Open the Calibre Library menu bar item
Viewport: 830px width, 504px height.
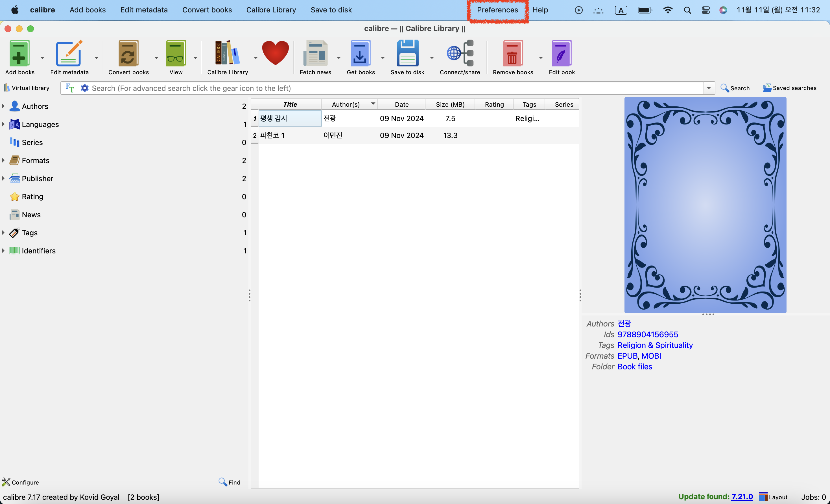click(271, 10)
